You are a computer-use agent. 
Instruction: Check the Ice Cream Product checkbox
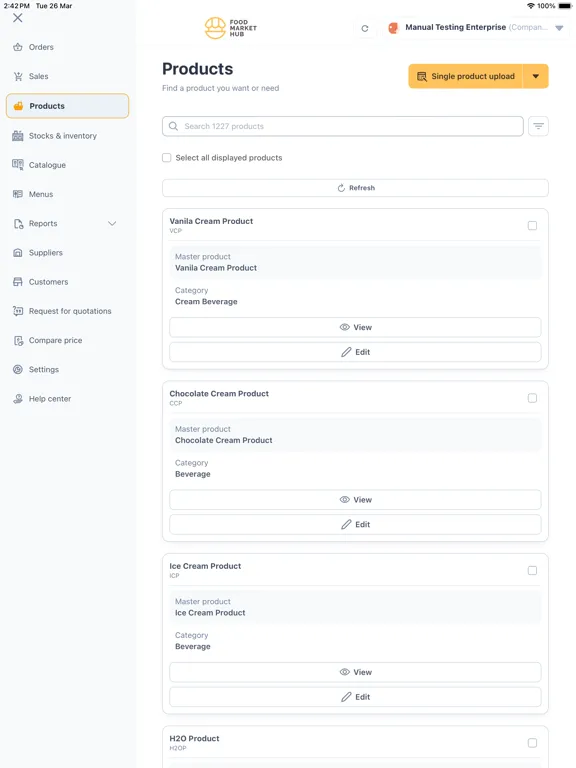tap(532, 571)
